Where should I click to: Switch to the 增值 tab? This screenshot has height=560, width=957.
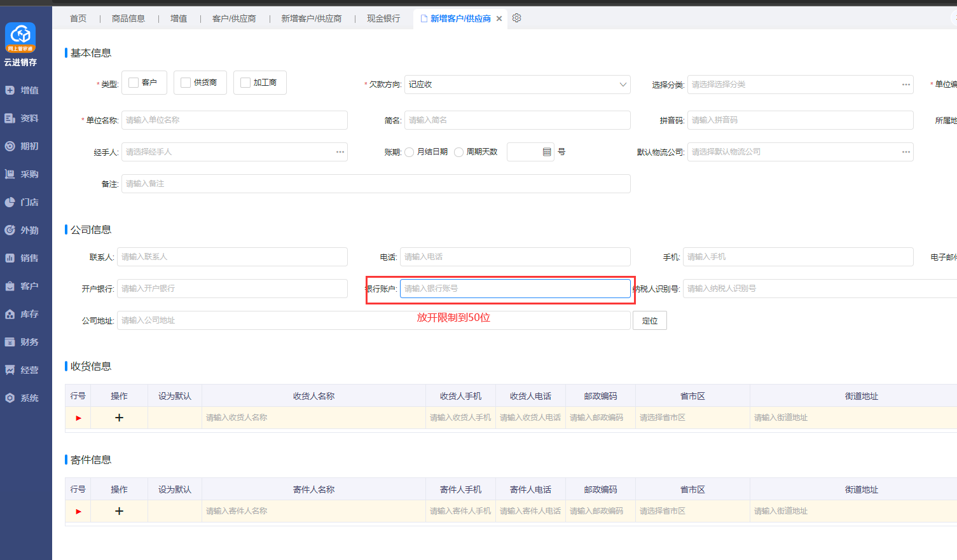pos(179,18)
